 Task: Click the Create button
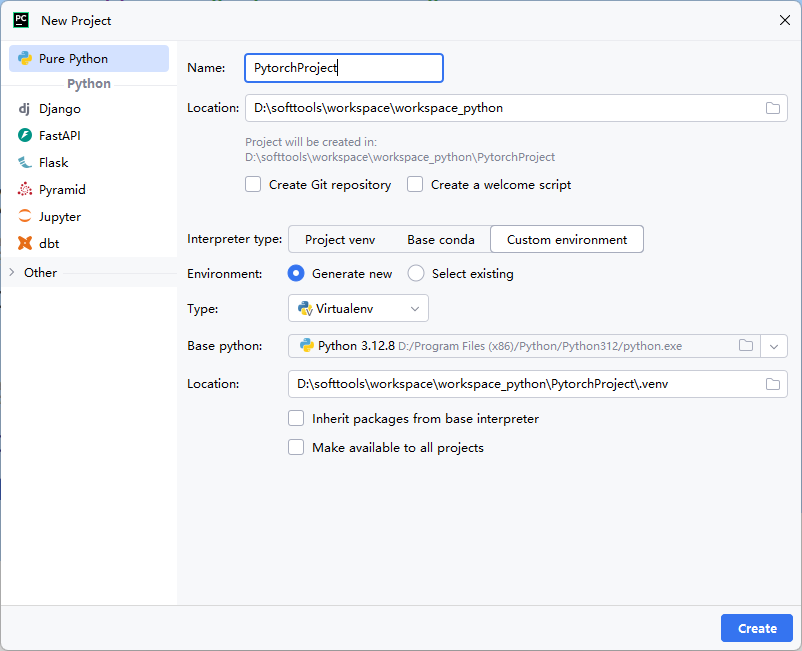pyautogui.click(x=756, y=628)
